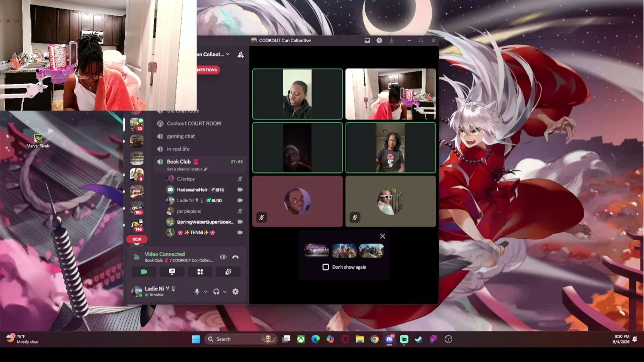Open weather widget showing 78°F

23,339
